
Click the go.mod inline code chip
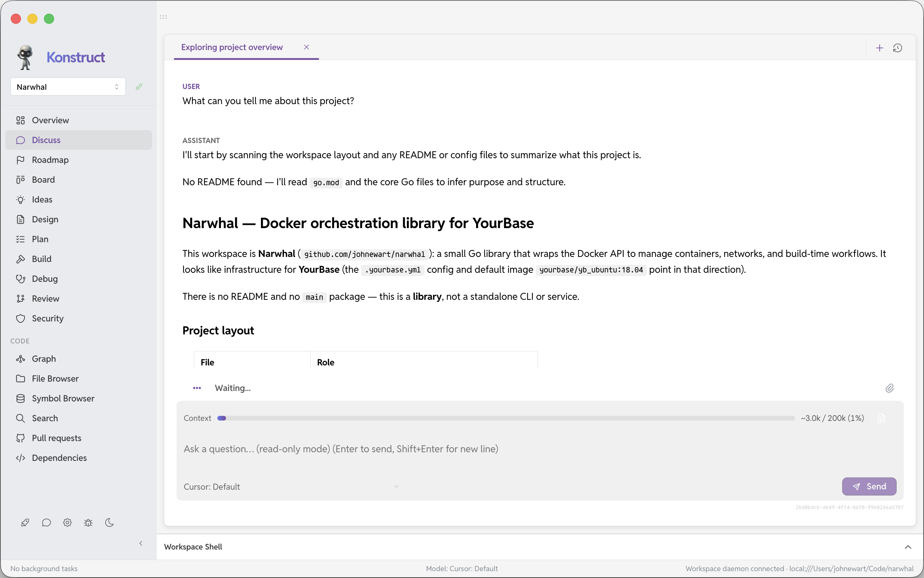click(x=326, y=183)
